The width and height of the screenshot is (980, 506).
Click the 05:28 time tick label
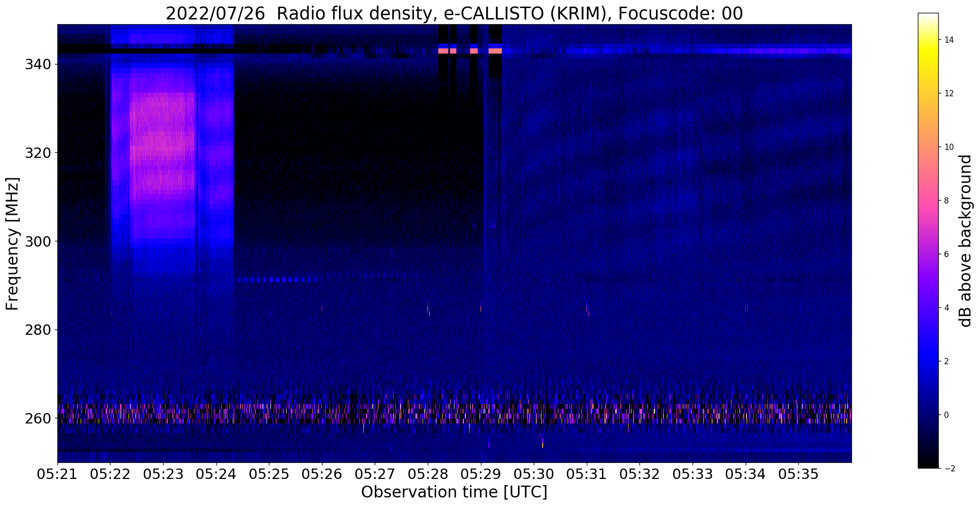point(428,475)
